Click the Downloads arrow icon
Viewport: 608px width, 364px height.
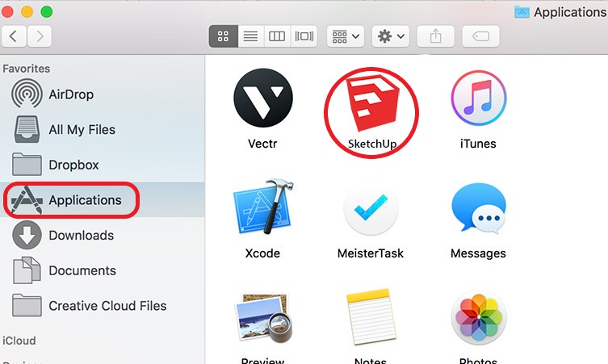[27, 235]
